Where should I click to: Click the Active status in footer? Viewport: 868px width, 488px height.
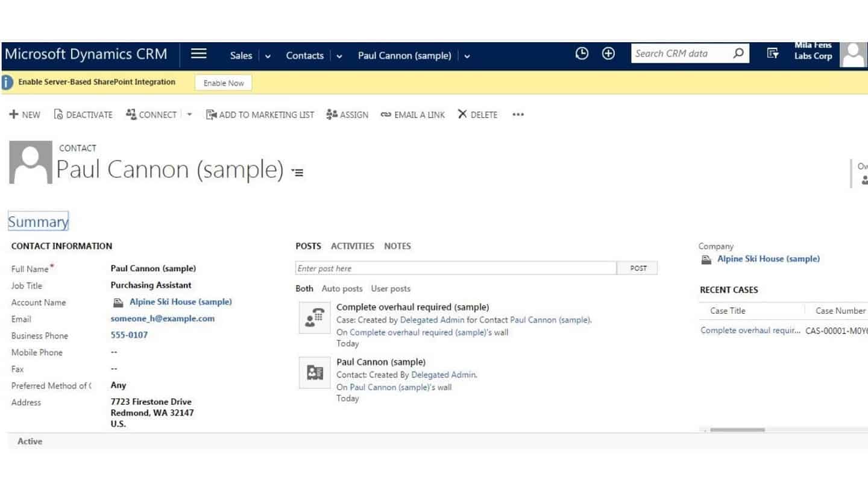30,442
